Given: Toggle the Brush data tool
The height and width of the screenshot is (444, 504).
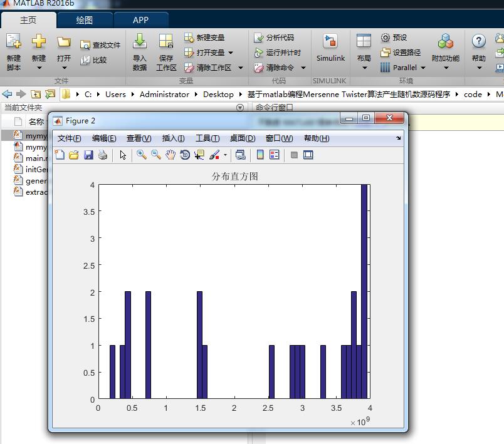Looking at the screenshot, I should tap(214, 155).
